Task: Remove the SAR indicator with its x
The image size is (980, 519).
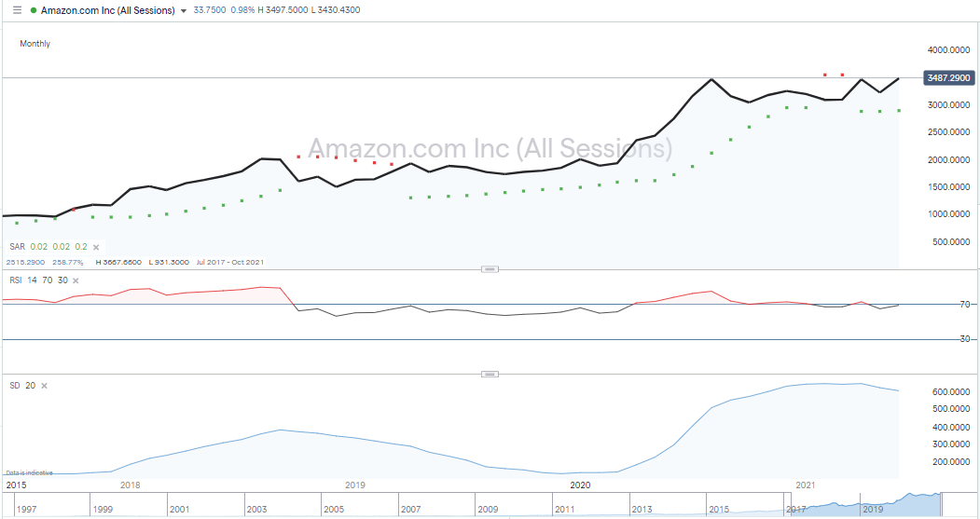Action: click(x=96, y=247)
